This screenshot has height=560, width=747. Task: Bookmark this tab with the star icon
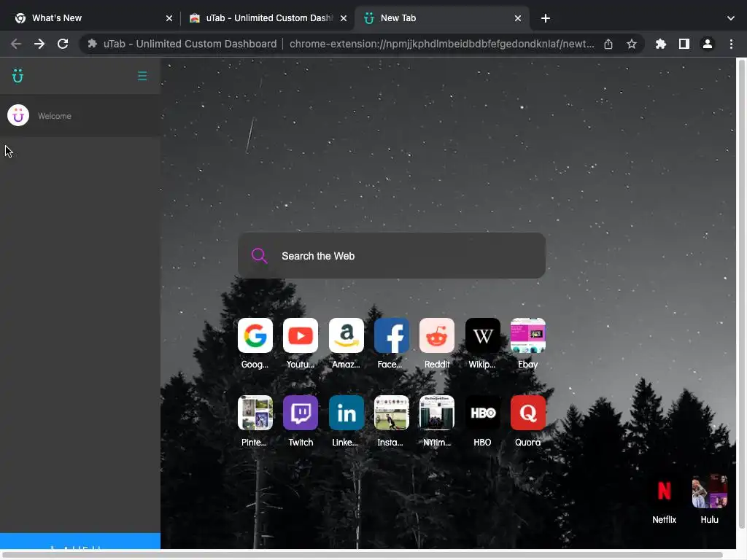click(632, 44)
